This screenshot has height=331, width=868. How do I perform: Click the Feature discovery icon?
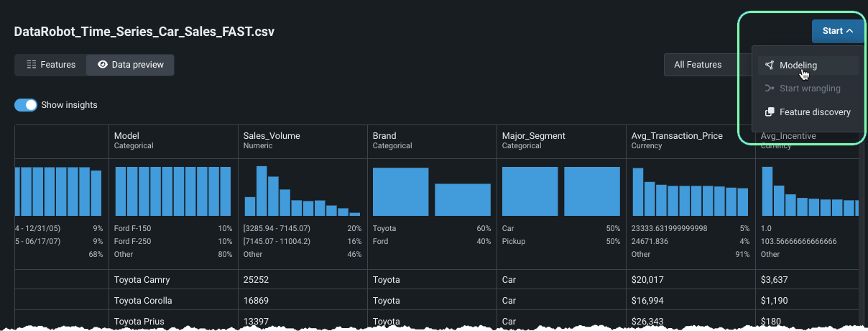click(x=770, y=112)
